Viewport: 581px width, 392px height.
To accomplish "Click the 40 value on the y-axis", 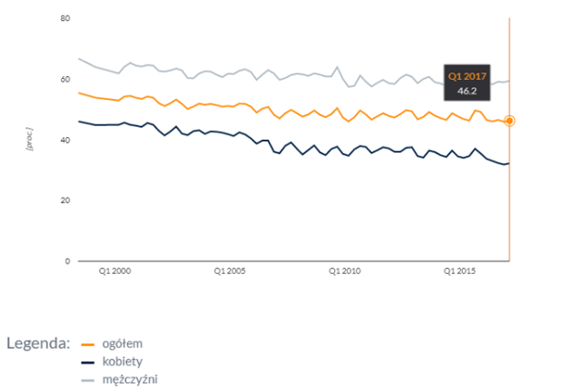I will coord(64,140).
